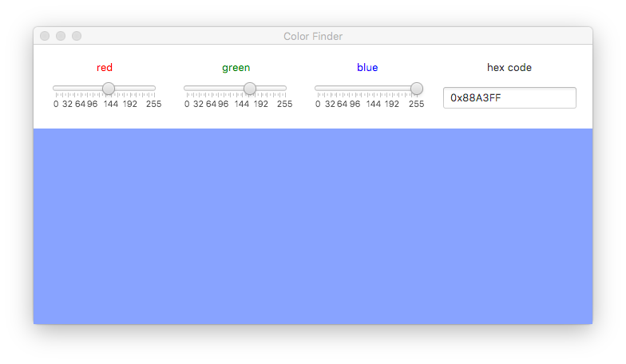Click the red slider thumb

pyautogui.click(x=109, y=88)
